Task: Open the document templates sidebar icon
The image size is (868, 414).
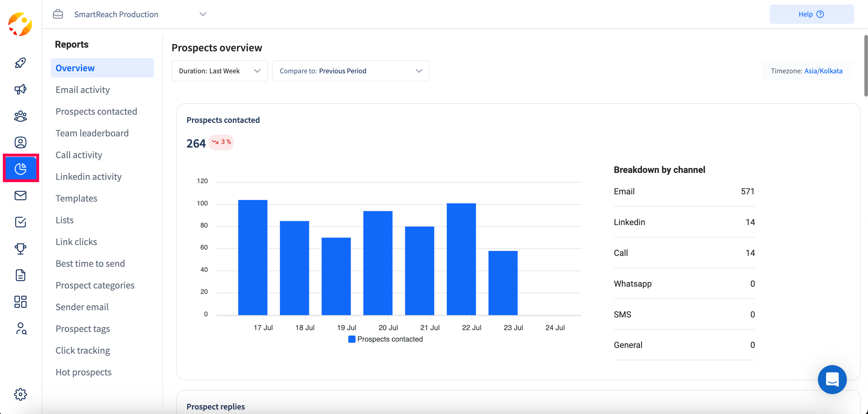Action: 21,275
